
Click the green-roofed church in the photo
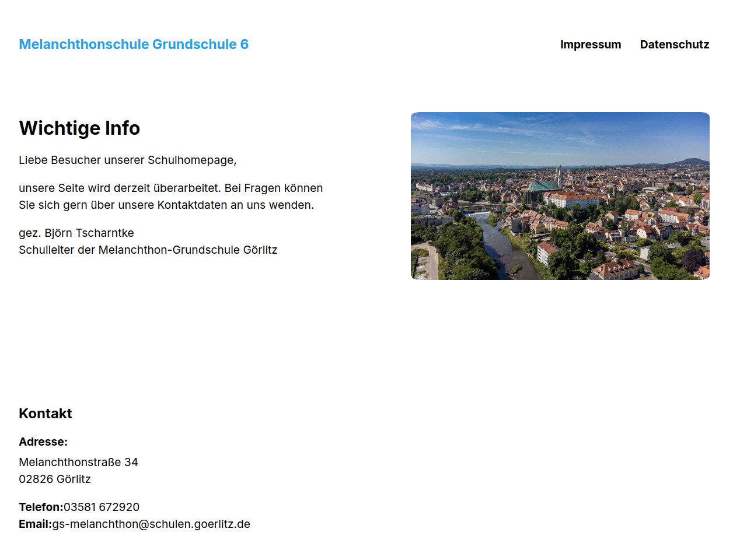(x=544, y=186)
